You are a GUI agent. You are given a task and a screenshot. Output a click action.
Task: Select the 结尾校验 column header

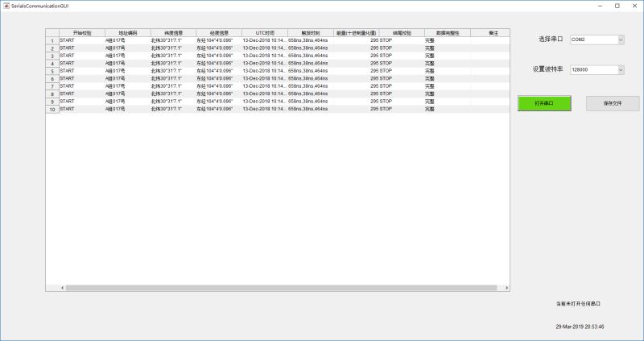(402, 33)
